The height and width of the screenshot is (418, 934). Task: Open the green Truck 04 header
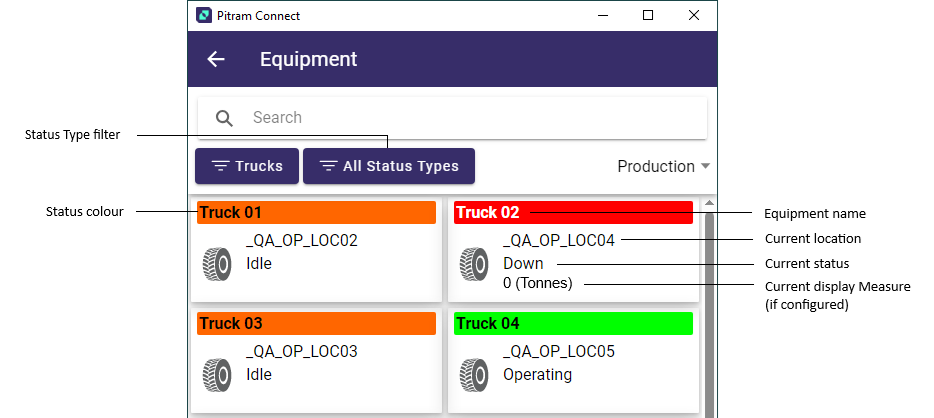(573, 323)
